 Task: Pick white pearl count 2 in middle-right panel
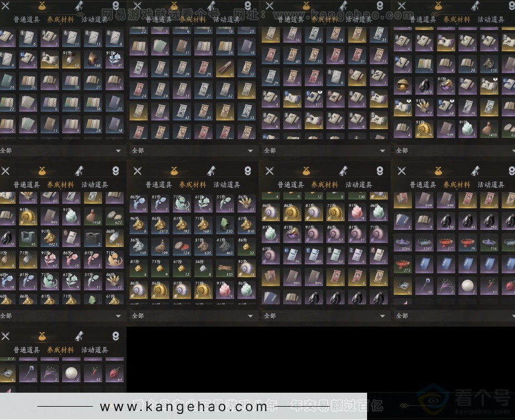tap(467, 285)
